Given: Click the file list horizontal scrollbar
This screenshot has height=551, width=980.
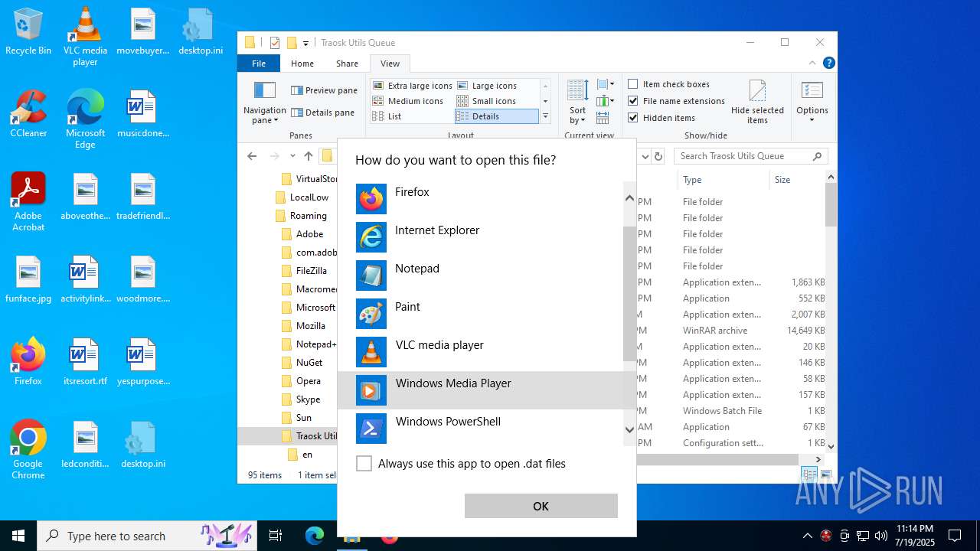Looking at the screenshot, I should [718, 459].
